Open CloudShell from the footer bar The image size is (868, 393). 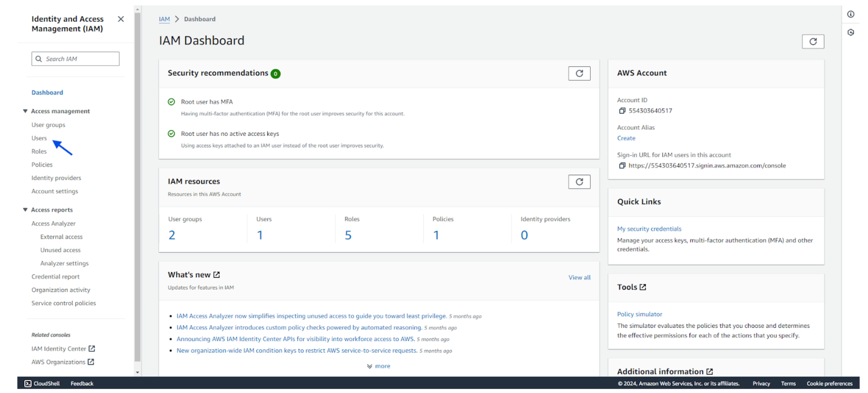(42, 383)
